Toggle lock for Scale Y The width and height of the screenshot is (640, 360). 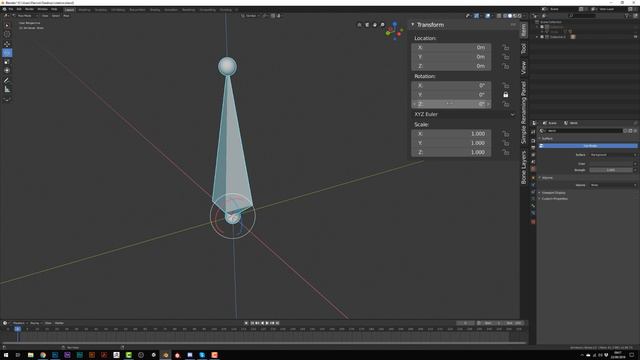[x=505, y=143]
